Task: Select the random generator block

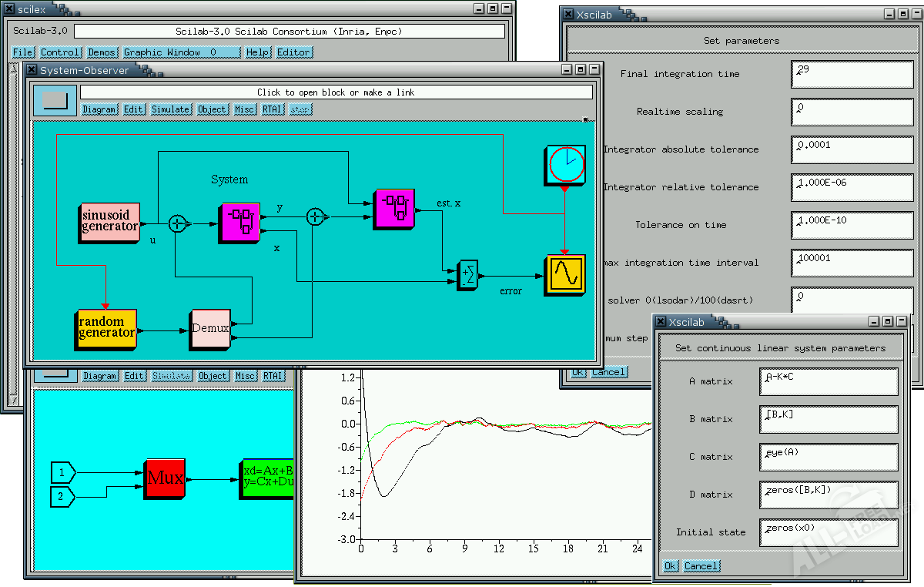Action: click(107, 327)
